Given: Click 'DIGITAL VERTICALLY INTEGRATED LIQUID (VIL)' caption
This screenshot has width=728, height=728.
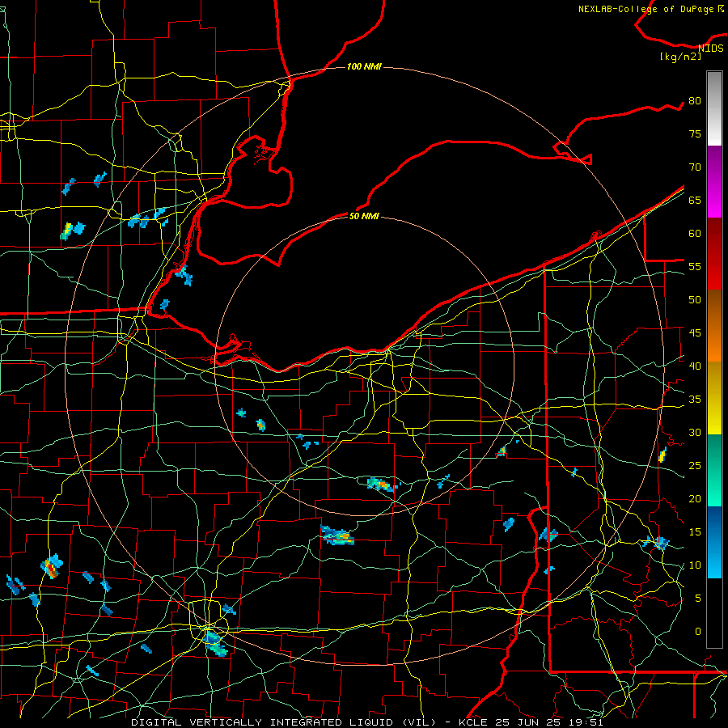Looking at the screenshot, I should pos(284,722).
